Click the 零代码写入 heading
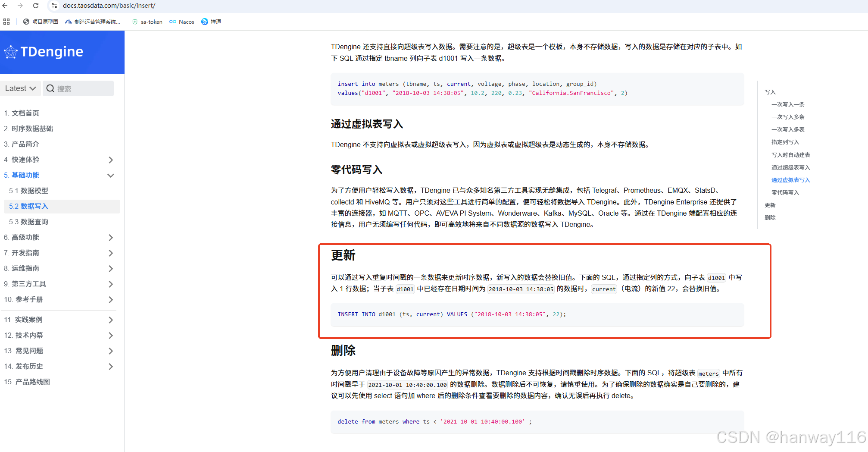Image resolution: width=868 pixels, height=452 pixels. tap(356, 170)
